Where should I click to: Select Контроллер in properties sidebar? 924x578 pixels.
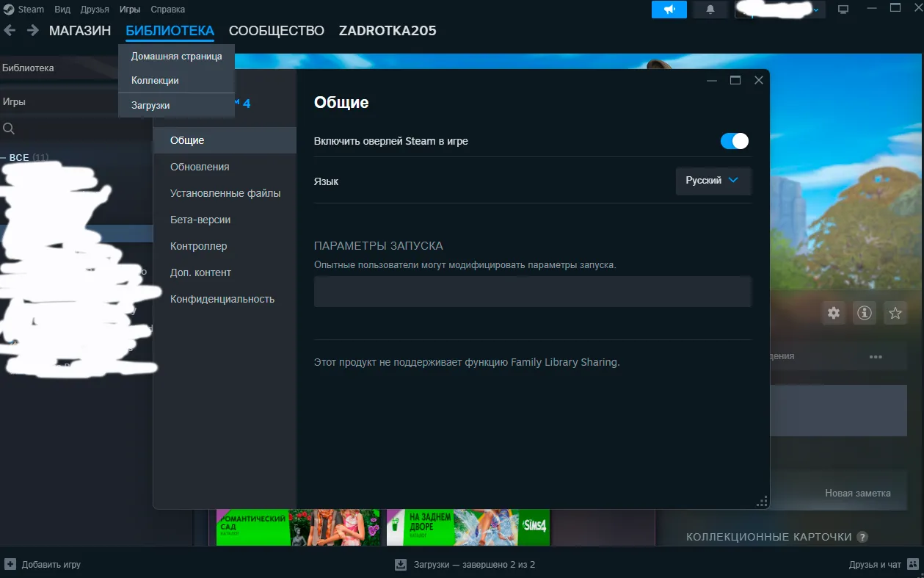[225, 246]
